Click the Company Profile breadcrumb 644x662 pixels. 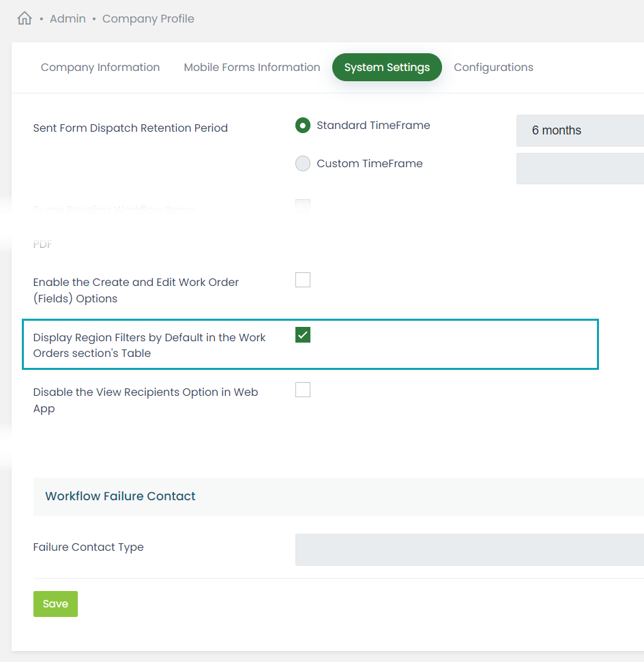pyautogui.click(x=148, y=18)
